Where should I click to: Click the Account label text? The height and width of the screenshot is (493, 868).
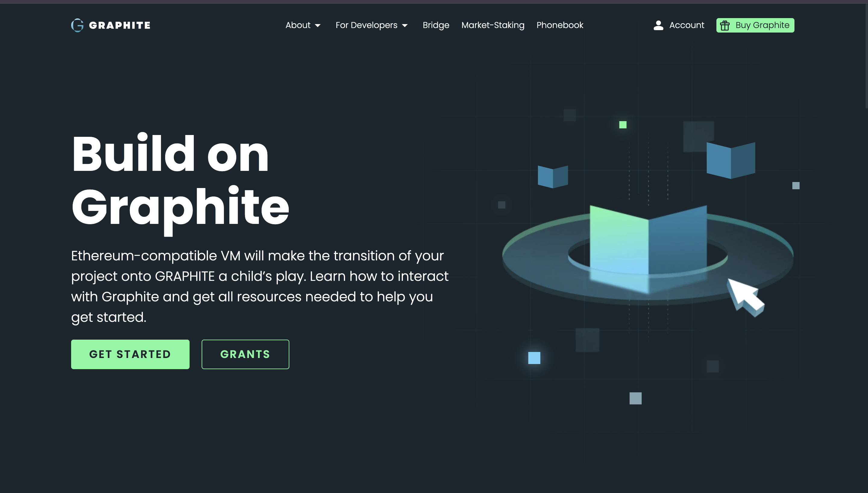[x=687, y=25]
